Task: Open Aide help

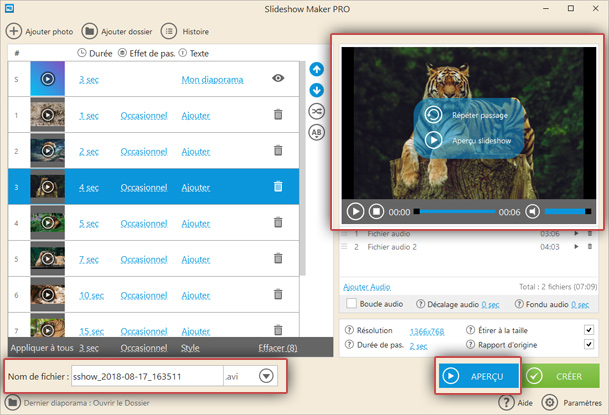Action: 515,403
